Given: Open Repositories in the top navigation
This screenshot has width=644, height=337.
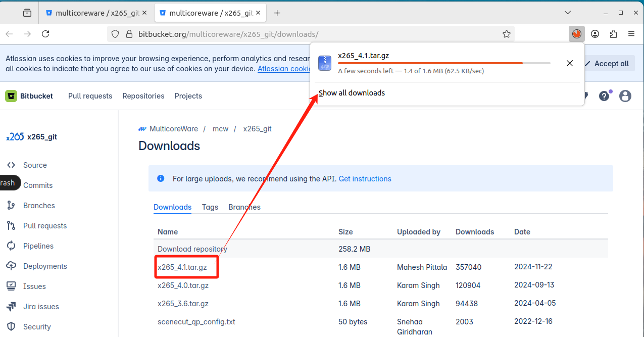Looking at the screenshot, I should pos(143,96).
